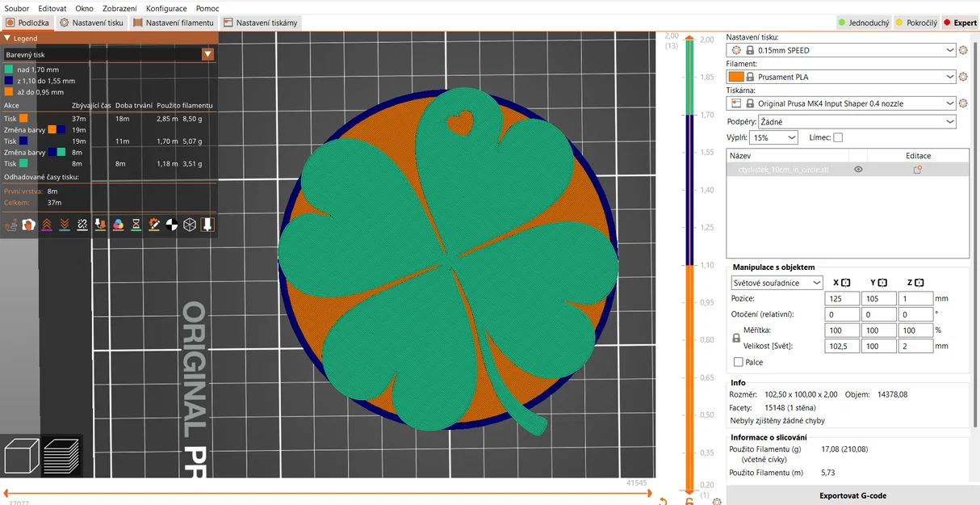Select Jednoduchý simple mode

point(862,23)
